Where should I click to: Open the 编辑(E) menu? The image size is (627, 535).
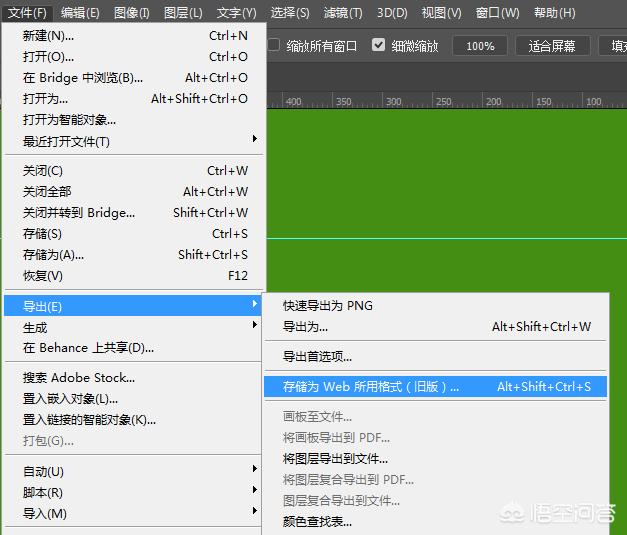80,13
